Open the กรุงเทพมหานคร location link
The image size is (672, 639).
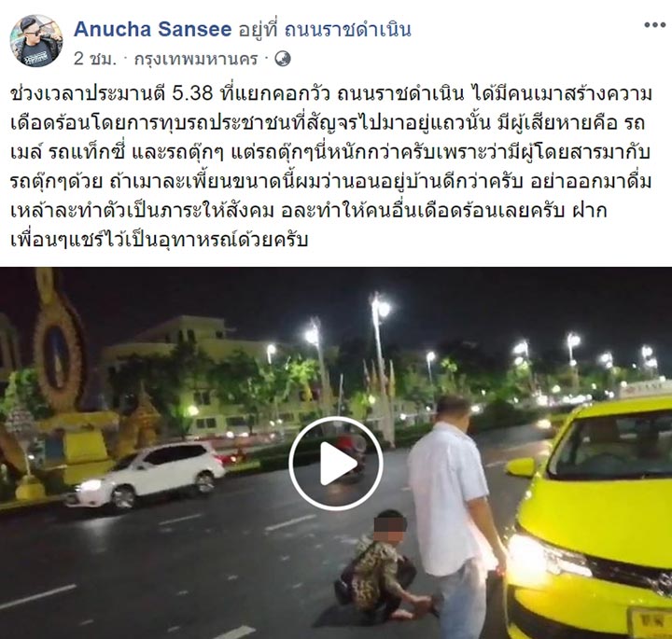[196, 59]
